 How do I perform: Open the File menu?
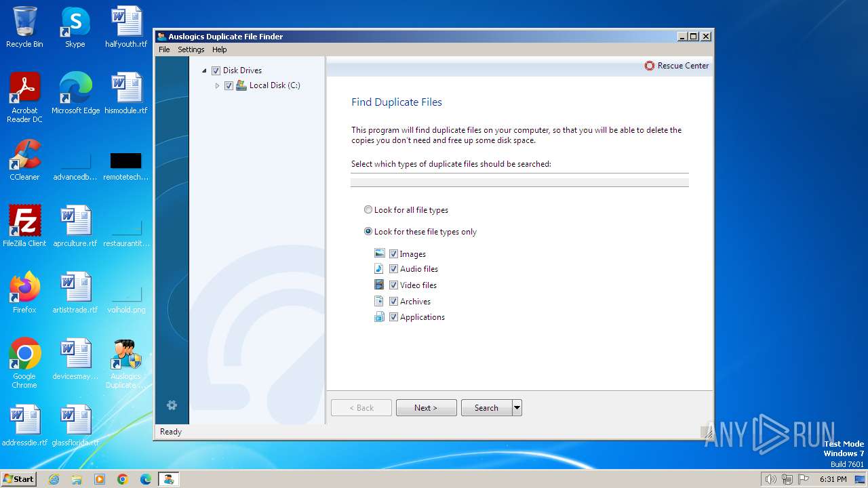click(164, 49)
